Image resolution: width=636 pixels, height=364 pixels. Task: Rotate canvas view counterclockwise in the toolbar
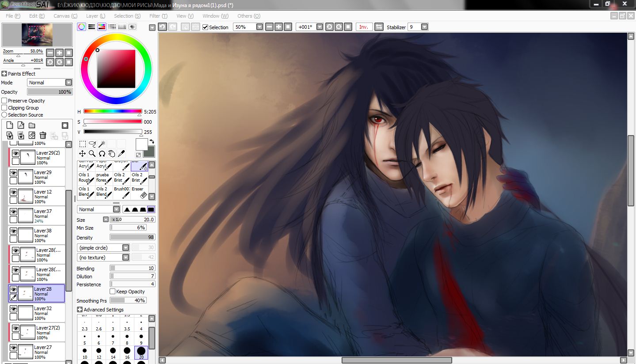329,27
